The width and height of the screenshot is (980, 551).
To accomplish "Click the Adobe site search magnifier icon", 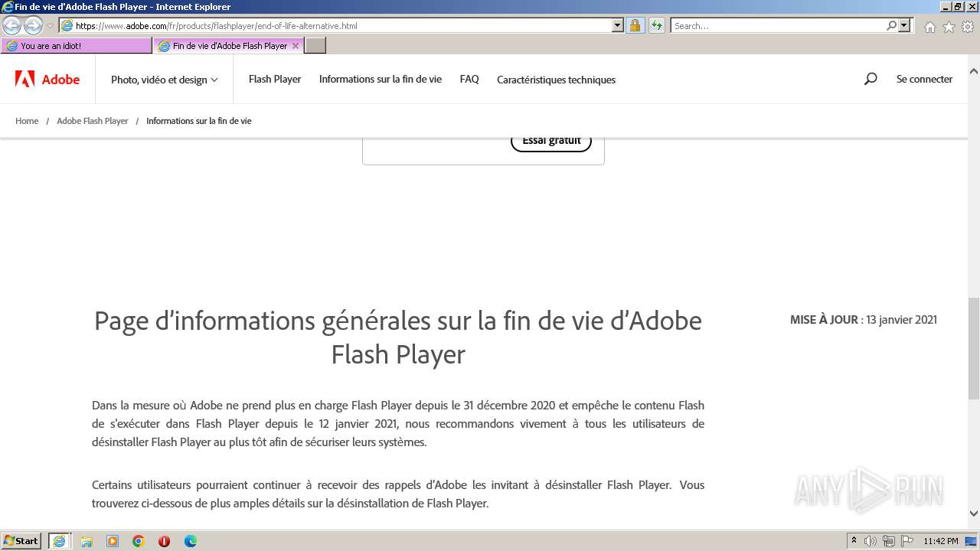I will tap(871, 79).
